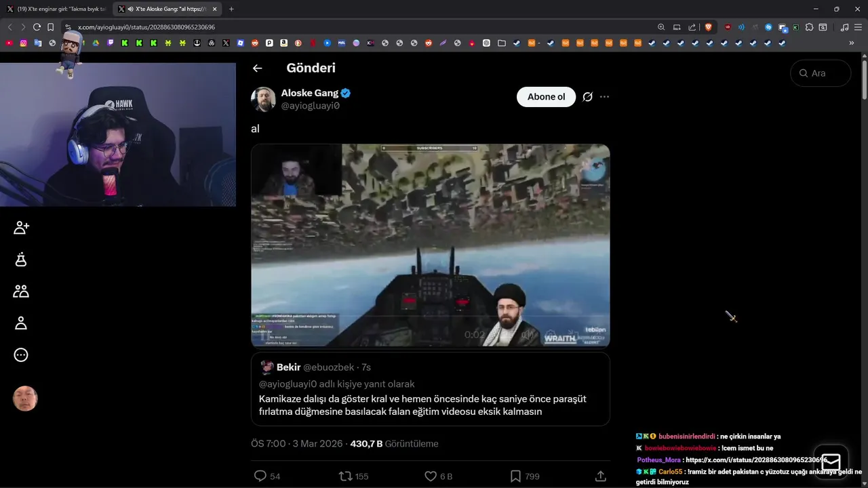Viewport: 868px width, 488px height.
Task: Click the Abone ol button
Action: click(x=546, y=97)
